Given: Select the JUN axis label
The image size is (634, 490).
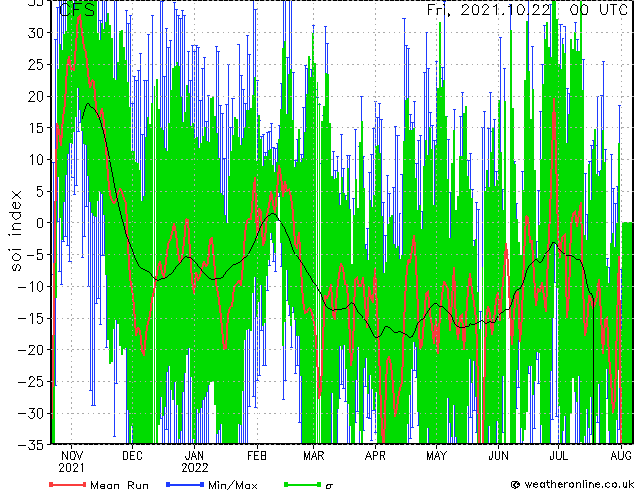Looking at the screenshot, I should (x=498, y=456).
